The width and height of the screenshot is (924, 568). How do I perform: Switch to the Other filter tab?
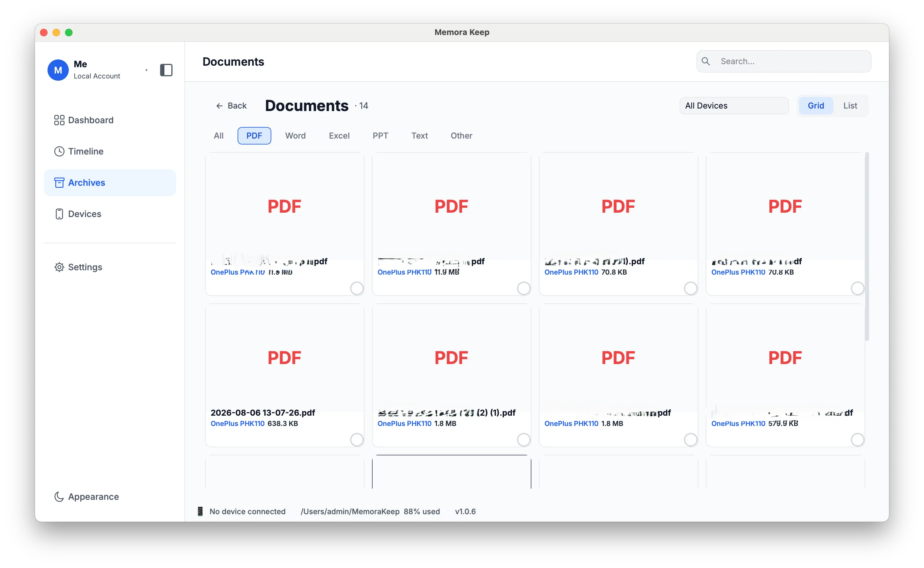(x=461, y=136)
